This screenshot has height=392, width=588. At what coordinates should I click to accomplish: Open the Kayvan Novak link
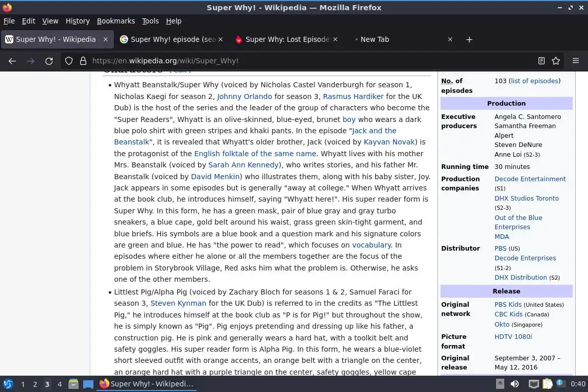(389, 142)
